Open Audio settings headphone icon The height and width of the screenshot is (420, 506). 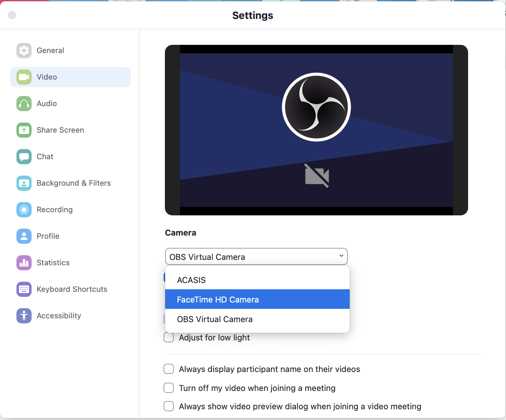click(x=24, y=104)
